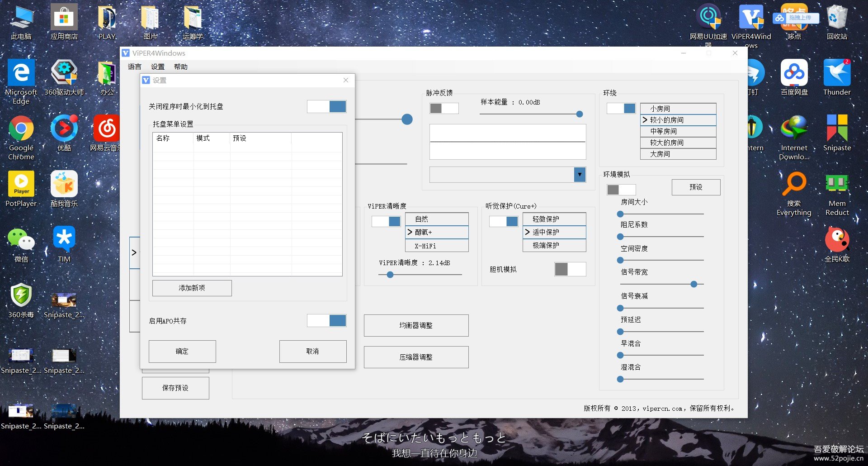Open the 语言 menu
Viewport: 868px width, 466px height.
135,67
